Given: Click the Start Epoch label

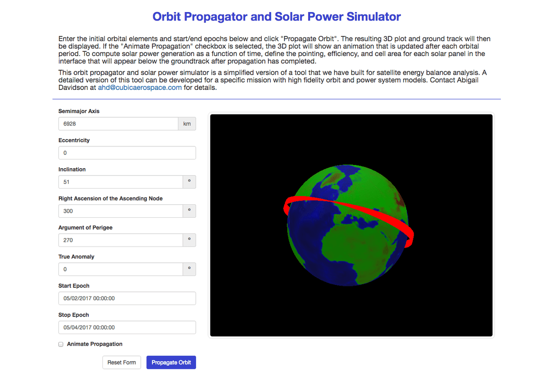Looking at the screenshot, I should click(x=74, y=286).
